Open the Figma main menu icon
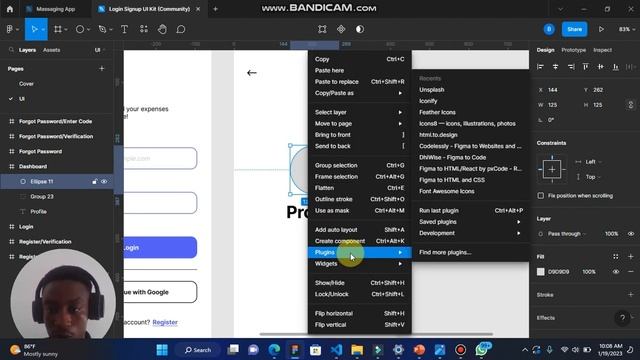This screenshot has height=360, width=640. click(10, 29)
